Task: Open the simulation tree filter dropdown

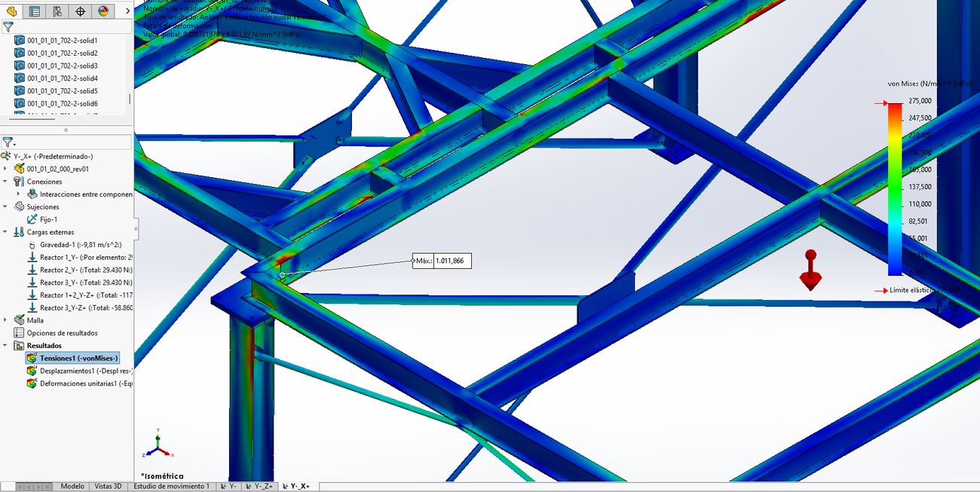Action: [9, 142]
